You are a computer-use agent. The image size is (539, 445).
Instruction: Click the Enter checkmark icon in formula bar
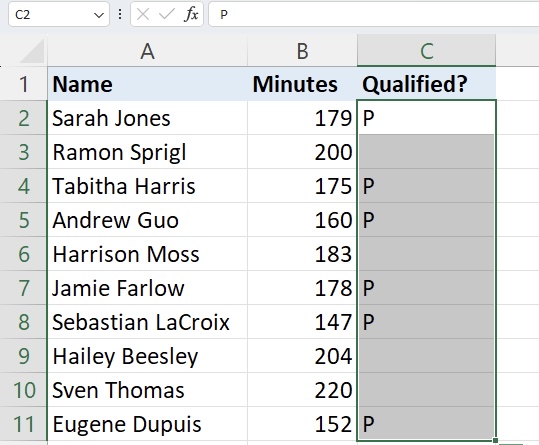167,14
